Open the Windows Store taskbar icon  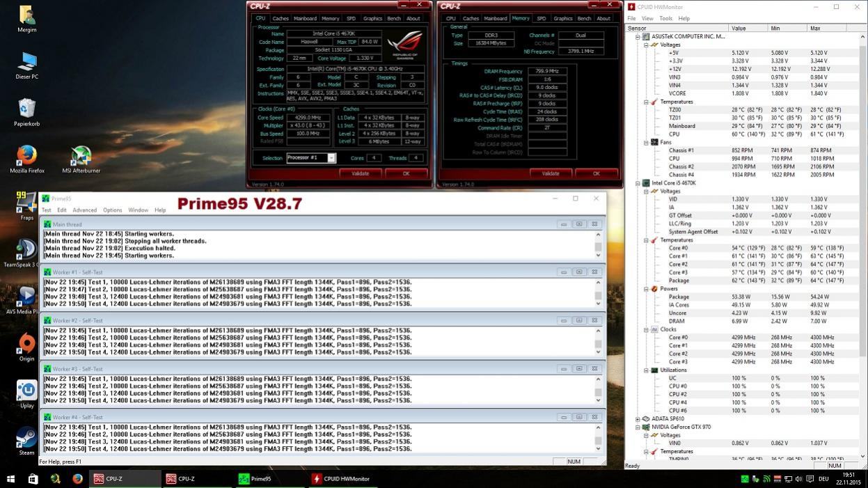click(x=33, y=479)
